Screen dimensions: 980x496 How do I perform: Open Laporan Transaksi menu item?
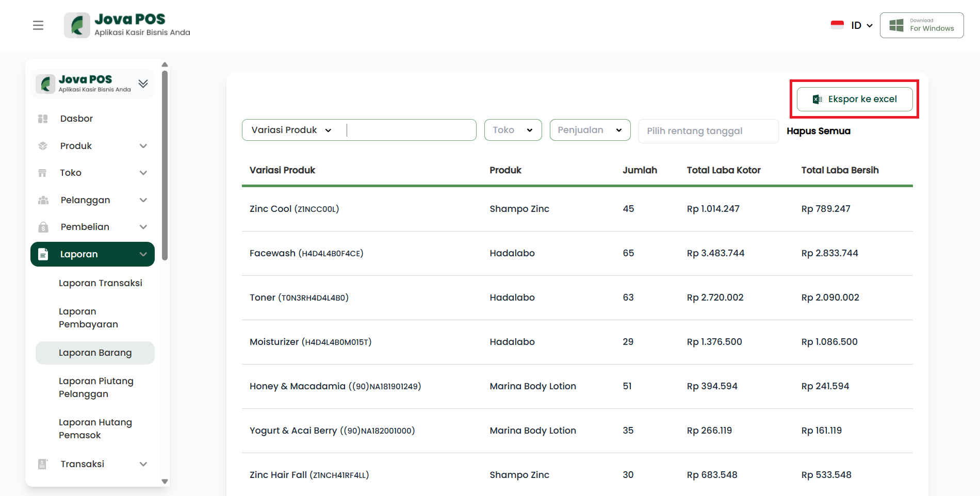coord(101,283)
